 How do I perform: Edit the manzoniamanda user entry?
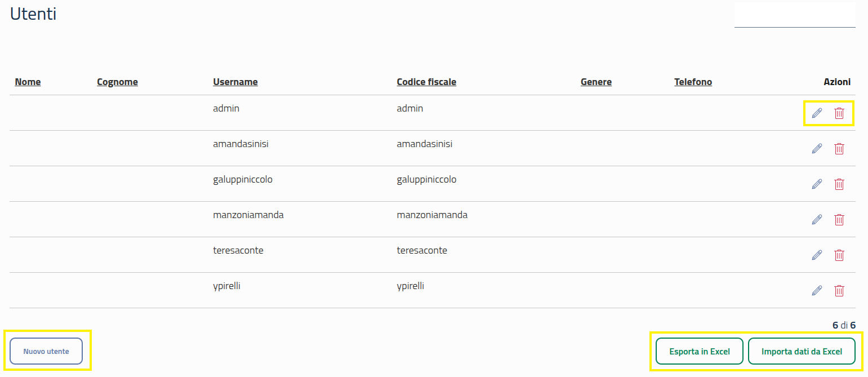[x=817, y=220]
